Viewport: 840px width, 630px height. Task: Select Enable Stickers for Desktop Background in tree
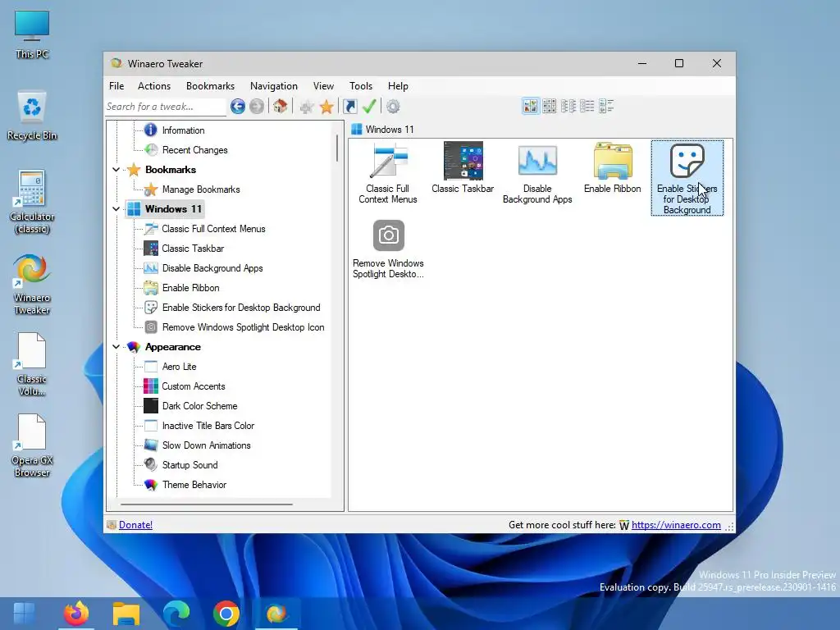coord(241,308)
